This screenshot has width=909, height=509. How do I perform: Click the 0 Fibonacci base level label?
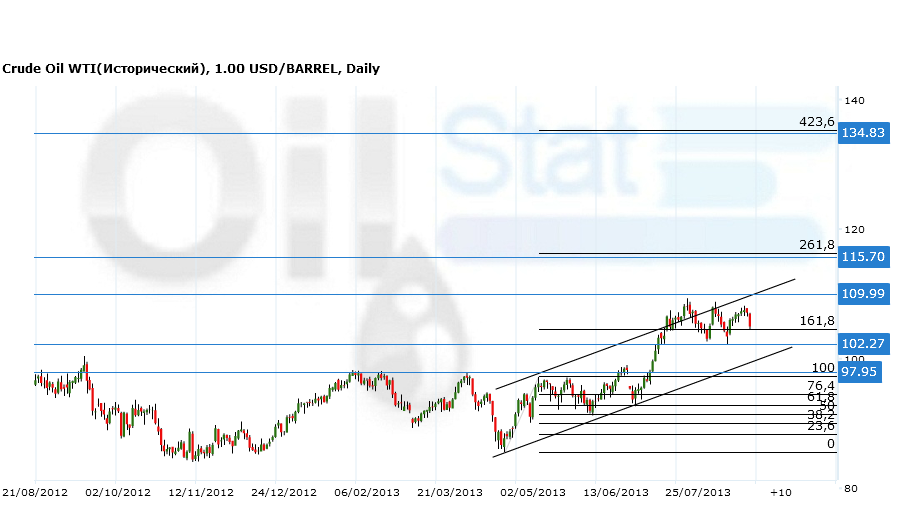[x=830, y=444]
